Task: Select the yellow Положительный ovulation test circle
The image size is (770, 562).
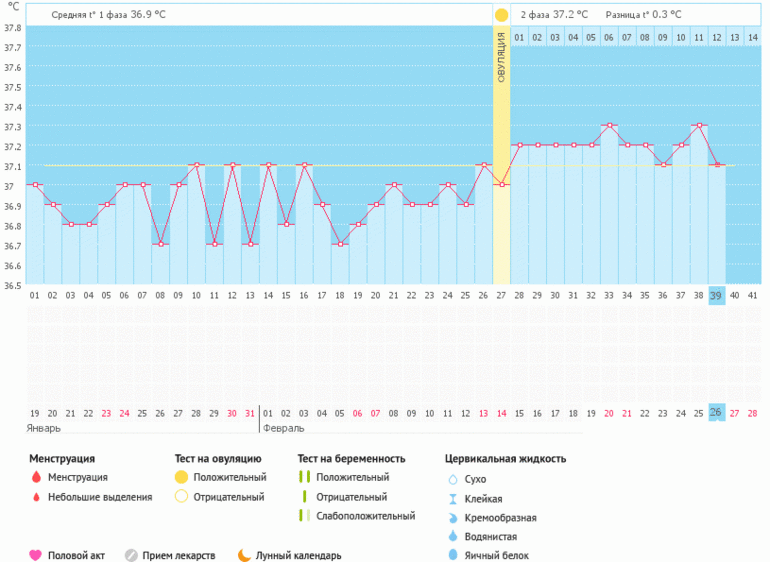Action: pos(181,478)
